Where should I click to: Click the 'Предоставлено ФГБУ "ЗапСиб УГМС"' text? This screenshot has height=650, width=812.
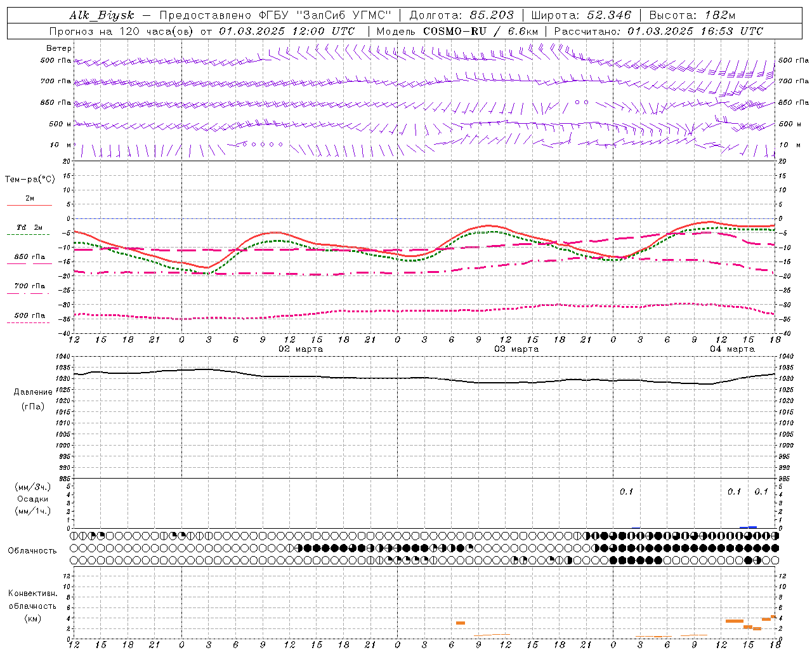click(x=276, y=16)
